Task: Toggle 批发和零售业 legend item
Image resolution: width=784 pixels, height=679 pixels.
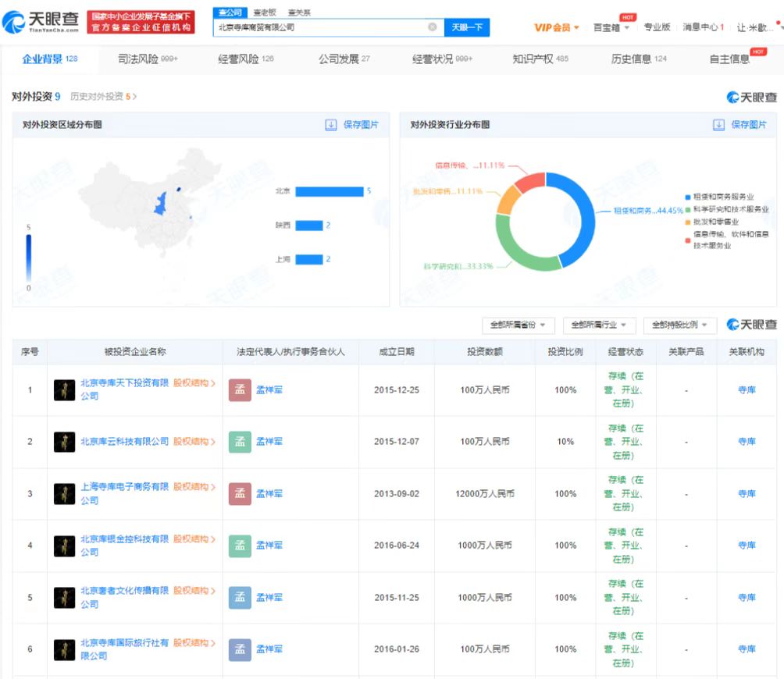Action: [712, 222]
